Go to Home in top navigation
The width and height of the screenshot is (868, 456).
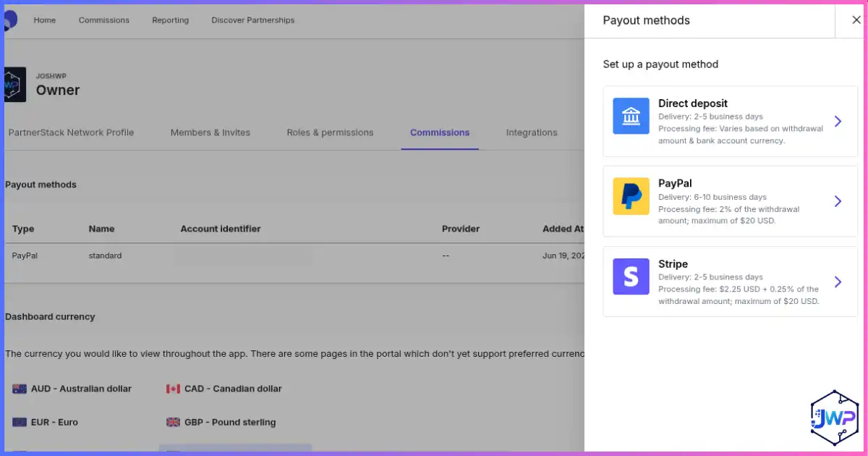pos(44,20)
